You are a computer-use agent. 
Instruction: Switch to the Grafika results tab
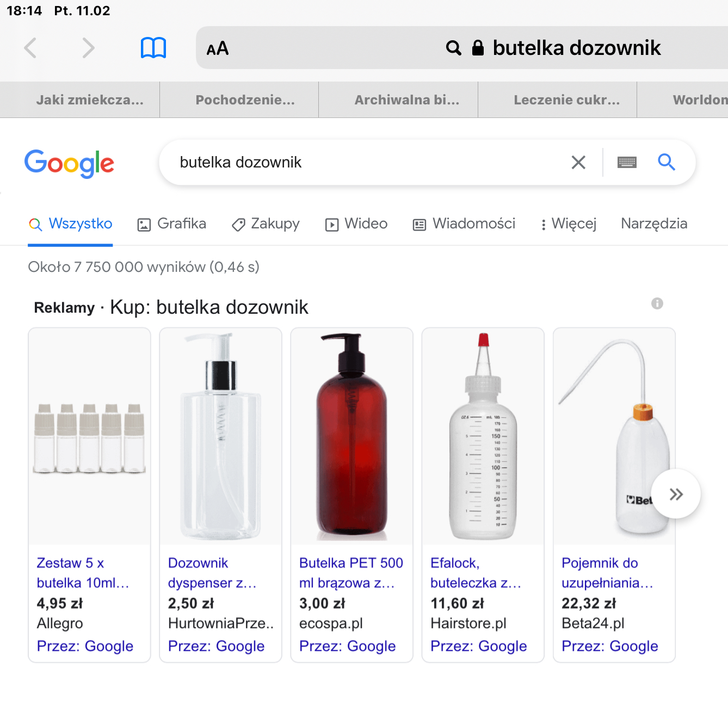tap(172, 224)
